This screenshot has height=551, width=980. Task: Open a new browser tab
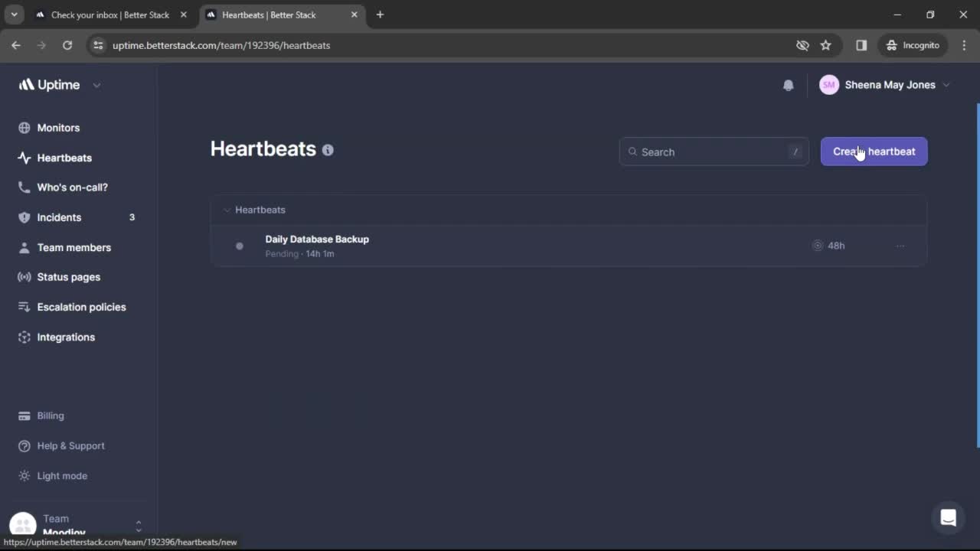[x=380, y=15]
